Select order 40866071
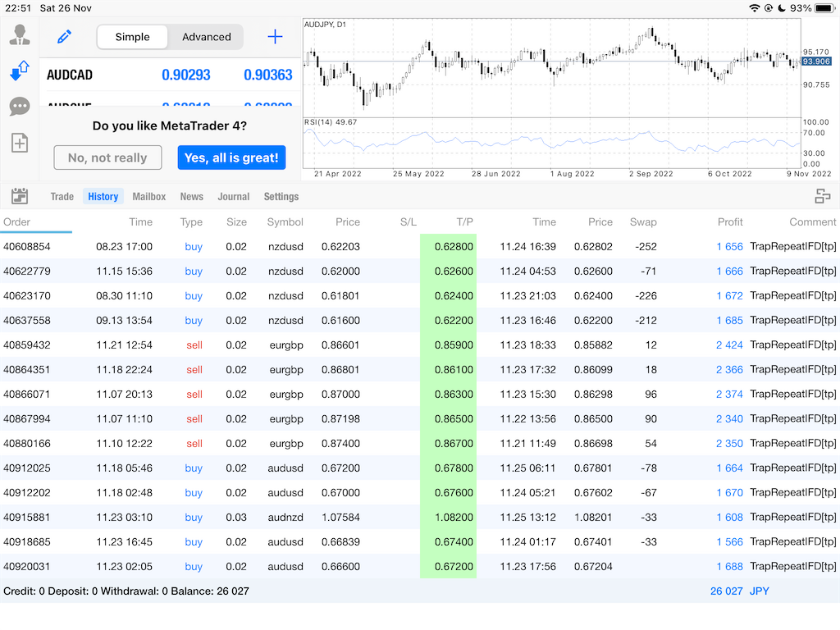Image resolution: width=840 pixels, height=630 pixels. click(x=420, y=395)
